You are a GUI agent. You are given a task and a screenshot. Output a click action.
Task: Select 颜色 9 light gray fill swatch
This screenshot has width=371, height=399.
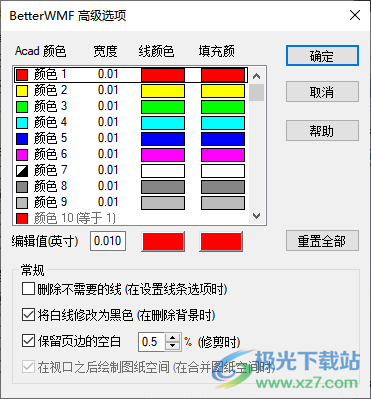tap(223, 203)
